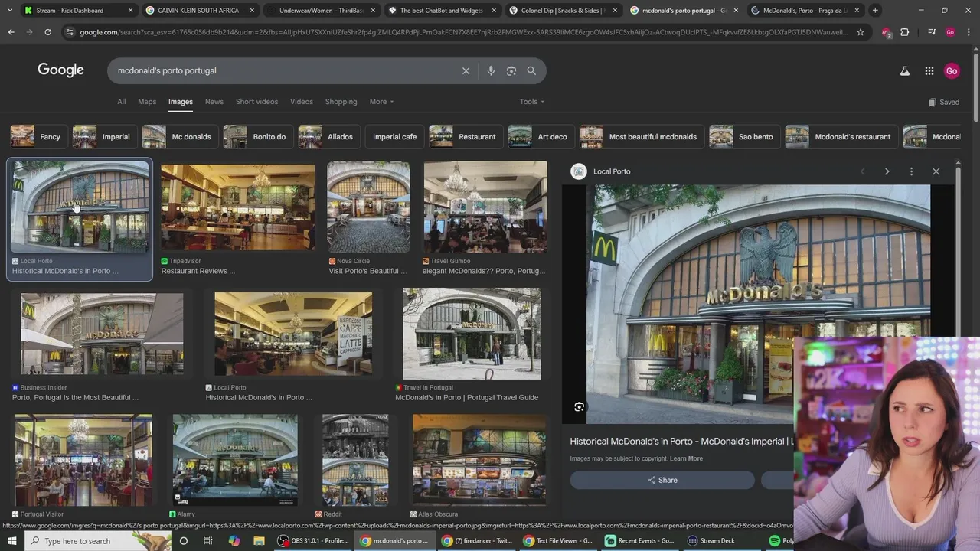Open Stream Deck taskbar item
This screenshot has height=551, width=980.
click(x=711, y=541)
